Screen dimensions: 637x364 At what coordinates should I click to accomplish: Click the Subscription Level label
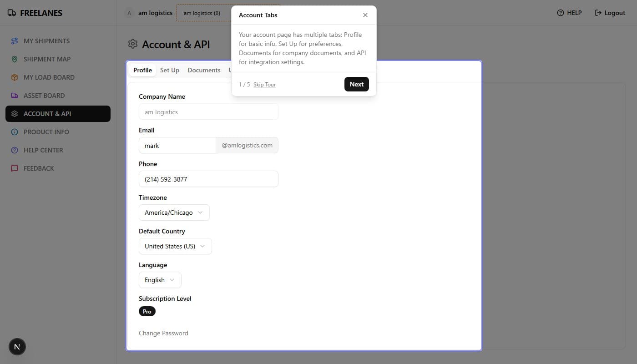pos(165,298)
